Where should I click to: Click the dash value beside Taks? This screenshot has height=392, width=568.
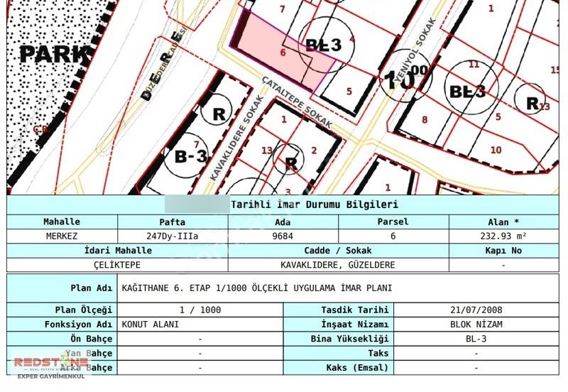(476, 354)
